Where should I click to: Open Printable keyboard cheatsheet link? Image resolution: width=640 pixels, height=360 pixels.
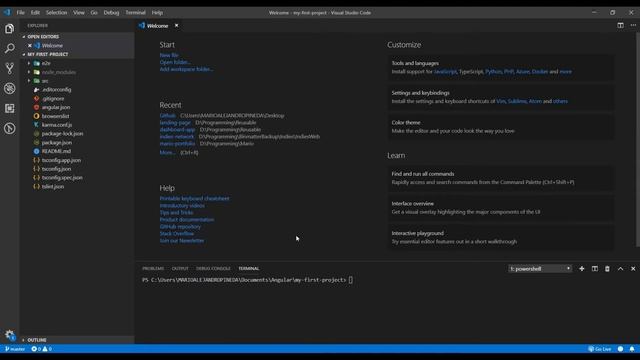194,198
